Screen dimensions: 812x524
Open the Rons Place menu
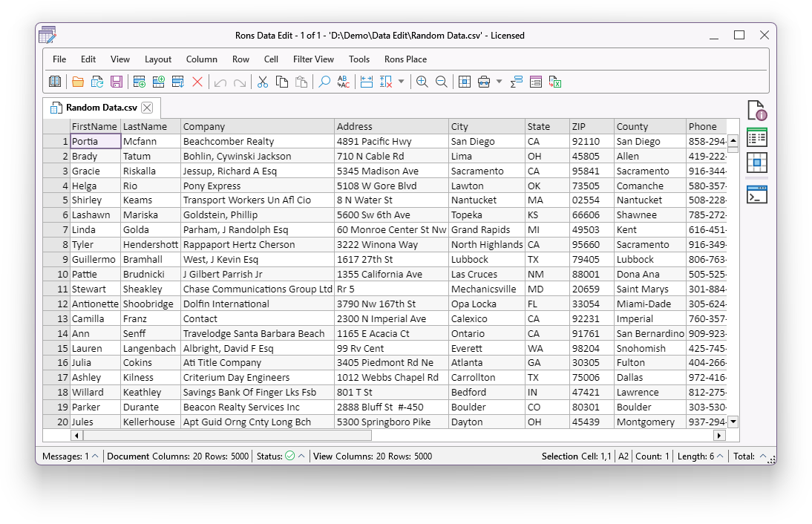pos(405,59)
